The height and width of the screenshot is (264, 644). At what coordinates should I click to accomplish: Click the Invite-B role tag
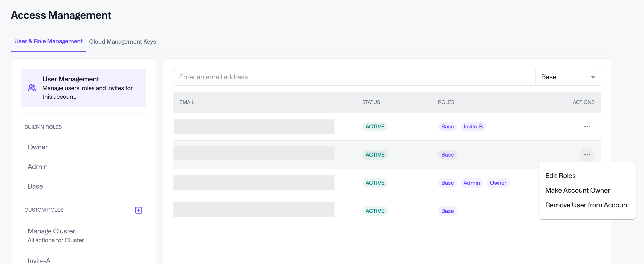(473, 127)
